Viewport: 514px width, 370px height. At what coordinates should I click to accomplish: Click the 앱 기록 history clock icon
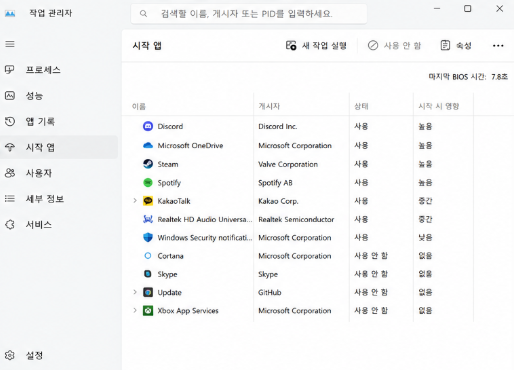(x=10, y=121)
